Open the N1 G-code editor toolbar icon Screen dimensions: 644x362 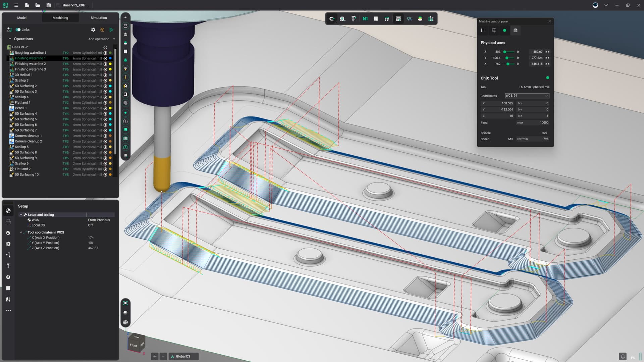point(365,19)
